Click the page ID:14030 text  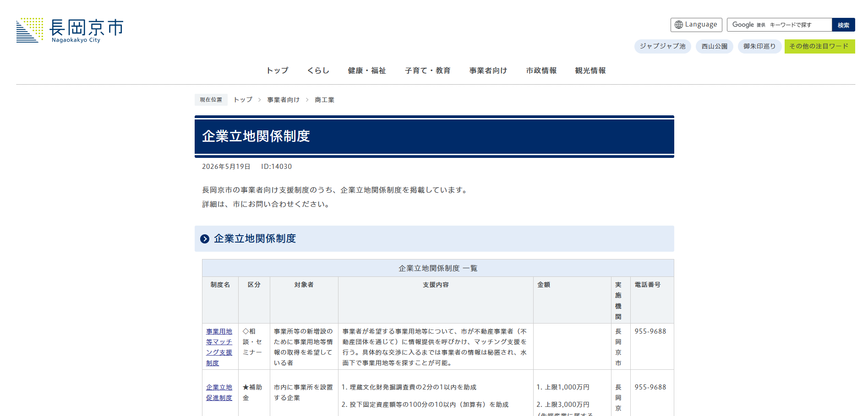277,167
